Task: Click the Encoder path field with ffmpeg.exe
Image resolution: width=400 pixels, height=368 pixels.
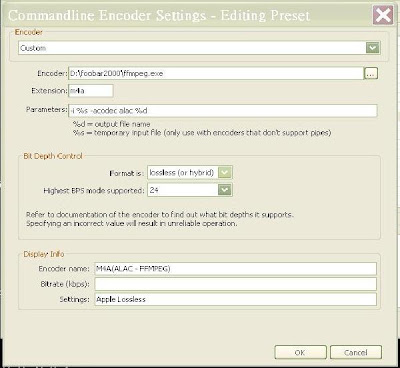Action: (216, 73)
